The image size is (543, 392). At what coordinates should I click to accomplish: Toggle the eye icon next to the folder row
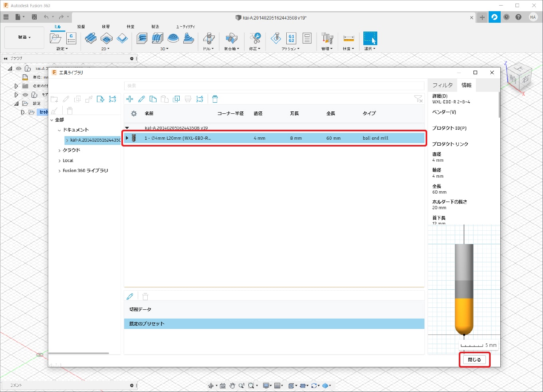(x=25, y=95)
